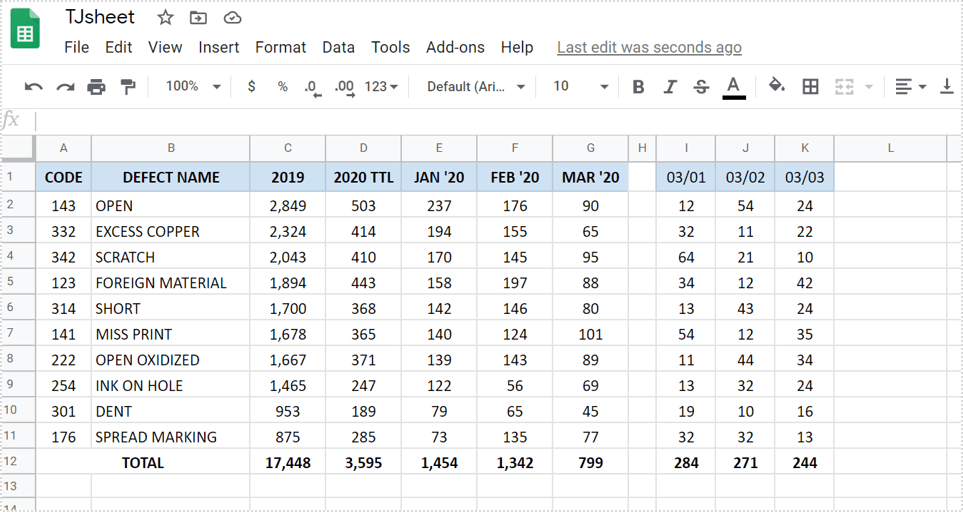The height and width of the screenshot is (512, 963).
Task: Open the borders tool
Action: click(811, 87)
